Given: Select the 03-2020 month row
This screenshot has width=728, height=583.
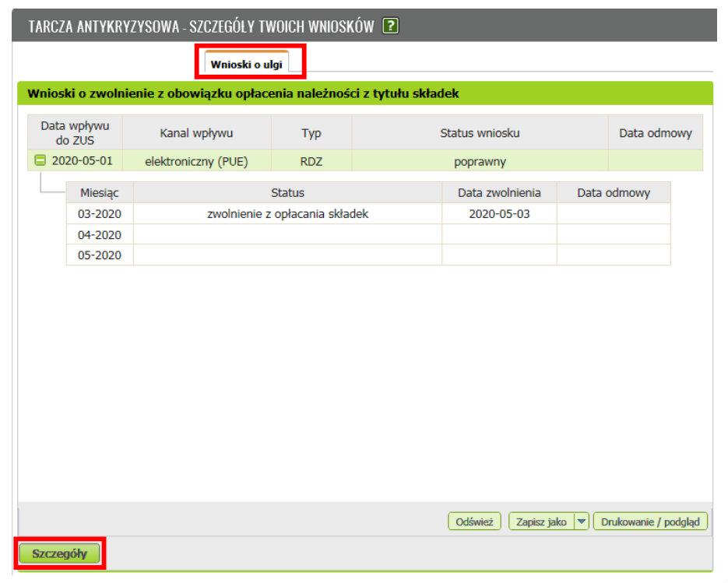Looking at the screenshot, I should [x=100, y=214].
